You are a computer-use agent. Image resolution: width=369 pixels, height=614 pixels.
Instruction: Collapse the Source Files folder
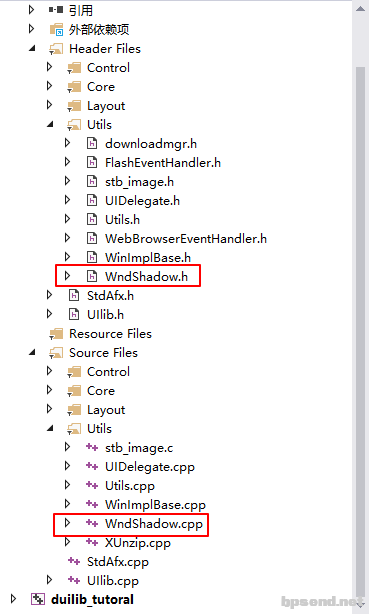point(32,352)
